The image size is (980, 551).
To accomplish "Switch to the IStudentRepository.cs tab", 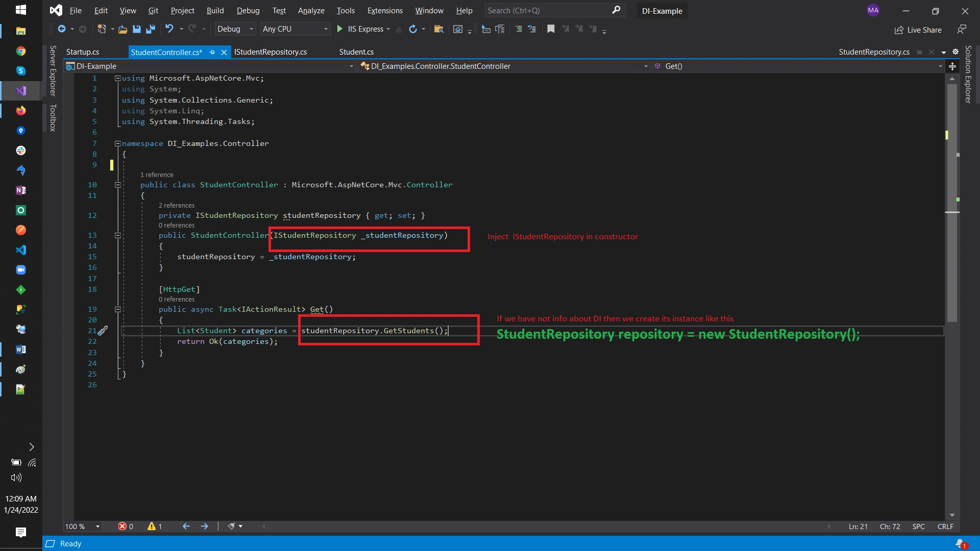I will 271,52.
